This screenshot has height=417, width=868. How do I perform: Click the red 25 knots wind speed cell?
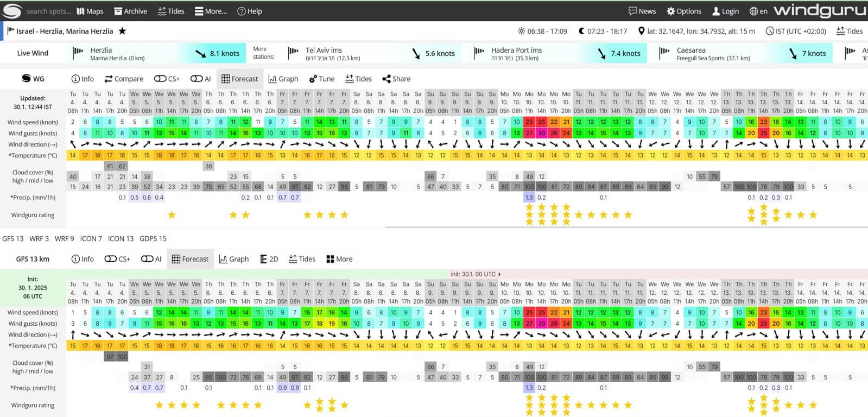[529, 122]
